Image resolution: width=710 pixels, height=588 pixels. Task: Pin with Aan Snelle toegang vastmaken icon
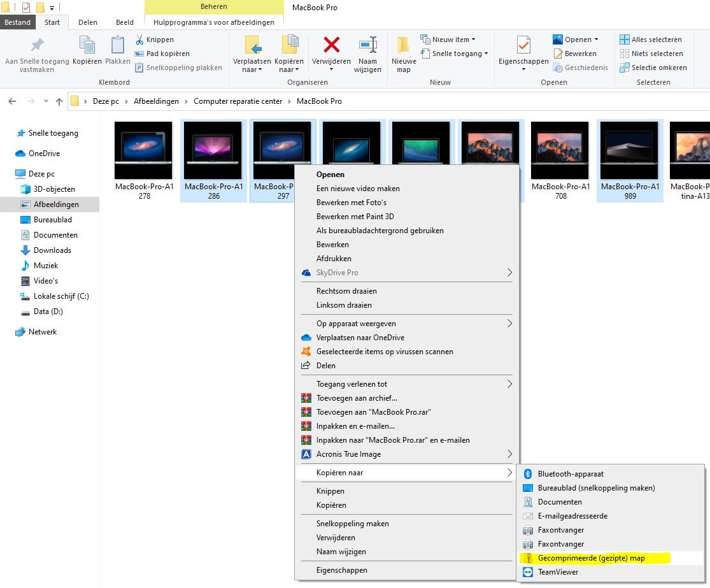(x=37, y=45)
